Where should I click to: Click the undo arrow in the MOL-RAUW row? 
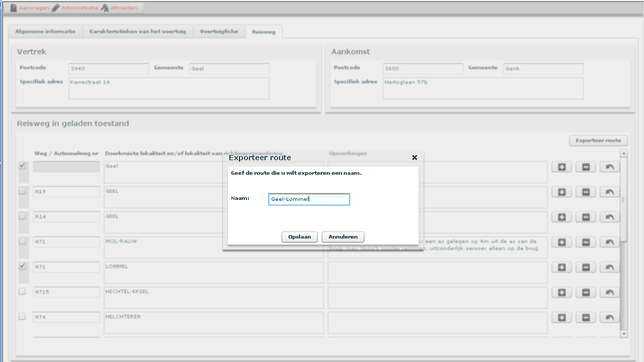610,242
